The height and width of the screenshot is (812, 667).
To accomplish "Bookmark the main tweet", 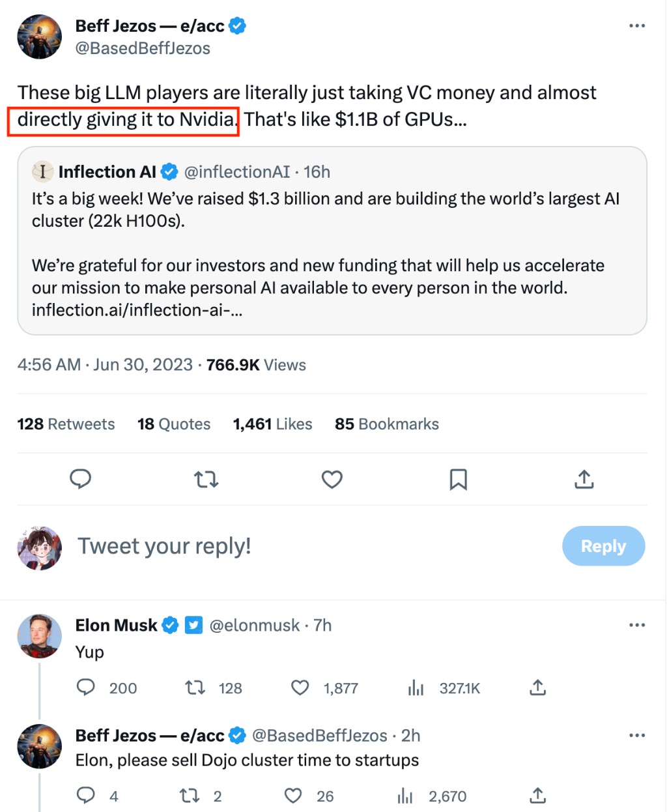I will (x=458, y=480).
